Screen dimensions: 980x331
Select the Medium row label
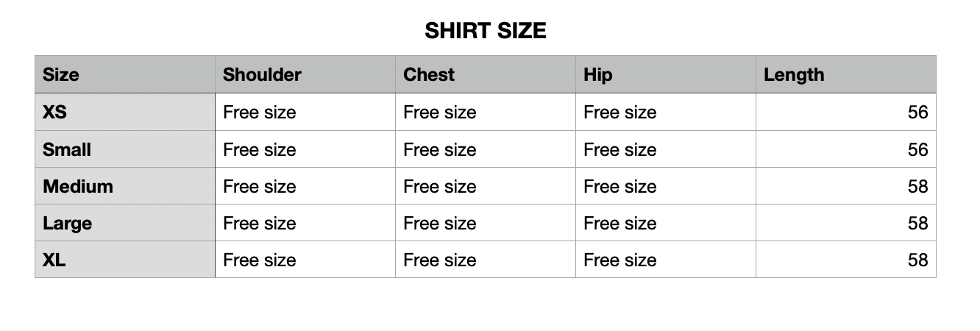(x=78, y=186)
